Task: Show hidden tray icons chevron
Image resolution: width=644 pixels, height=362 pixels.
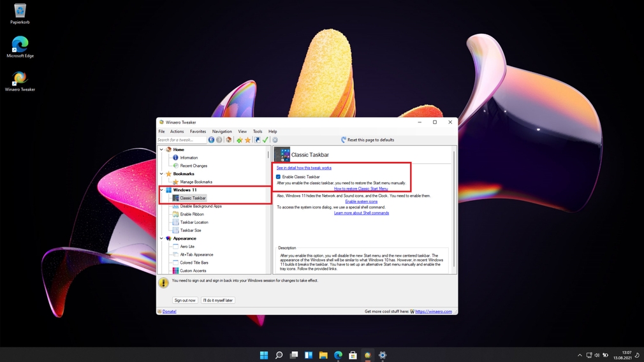Action: [x=580, y=356]
